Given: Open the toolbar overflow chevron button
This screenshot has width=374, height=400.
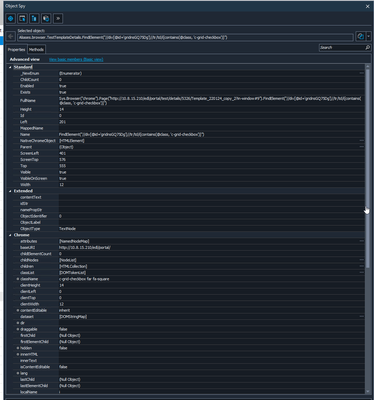Looking at the screenshot, I should coord(58,19).
